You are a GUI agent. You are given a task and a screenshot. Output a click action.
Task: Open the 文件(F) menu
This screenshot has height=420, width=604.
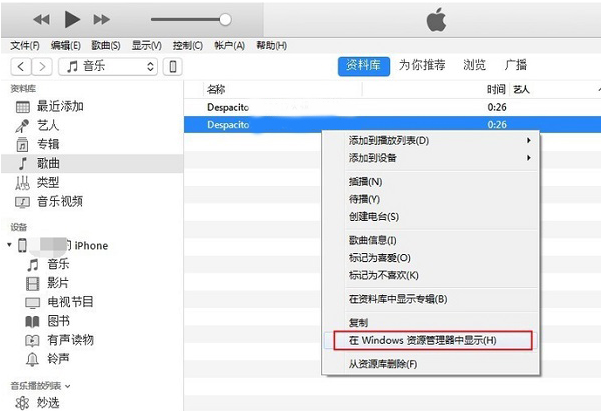click(25, 45)
